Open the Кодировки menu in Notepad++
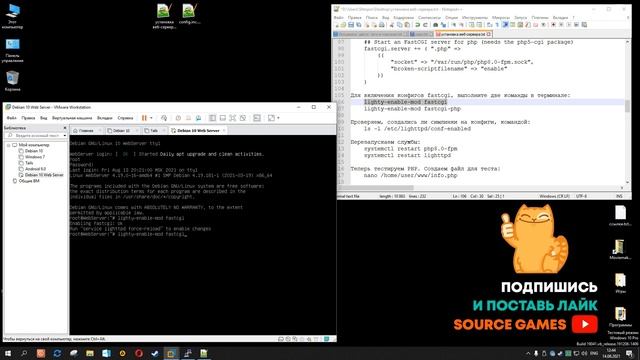The image size is (640, 360). (403, 18)
